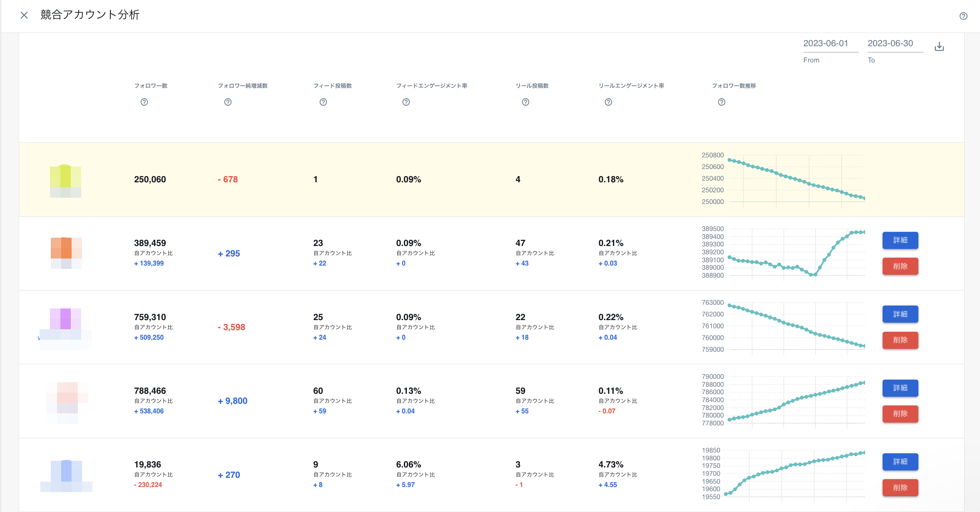The image size is (980, 512).
Task: Click help icon under フォロワー数 column
Action: [x=144, y=102]
